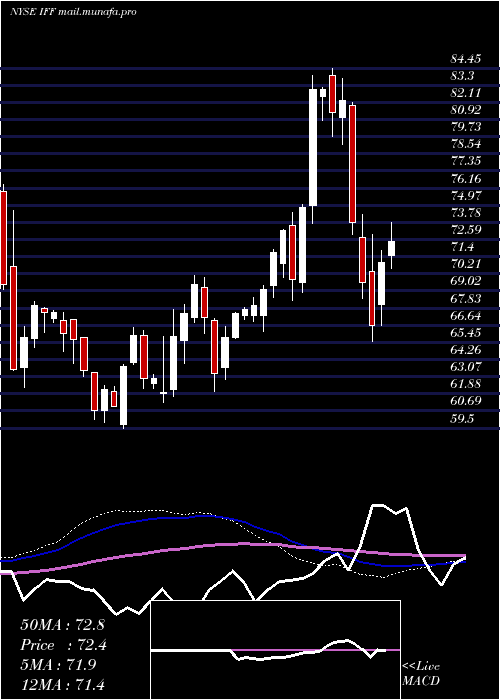Screen dimensions: 500x700
Task: Select the 69.02 price axis label
Action: (465, 281)
